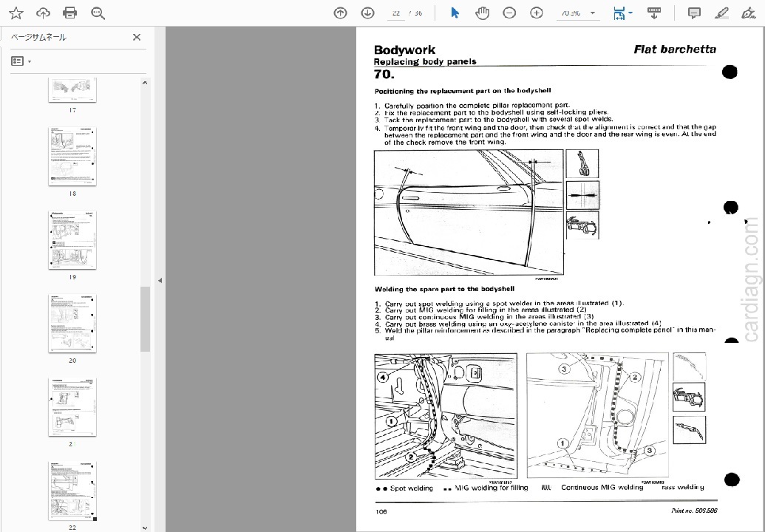Click the scrolling mode toolbar icon
This screenshot has height=532, width=765.
click(654, 13)
